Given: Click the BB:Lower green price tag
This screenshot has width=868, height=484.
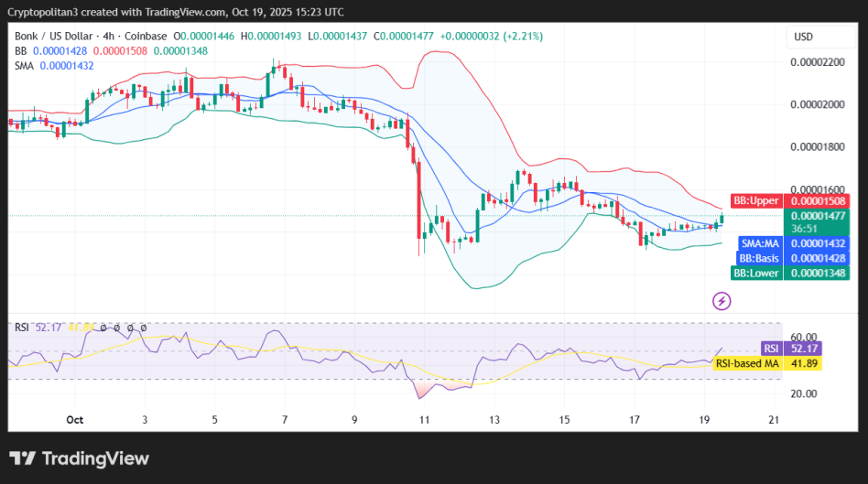Looking at the screenshot, I should [x=756, y=273].
